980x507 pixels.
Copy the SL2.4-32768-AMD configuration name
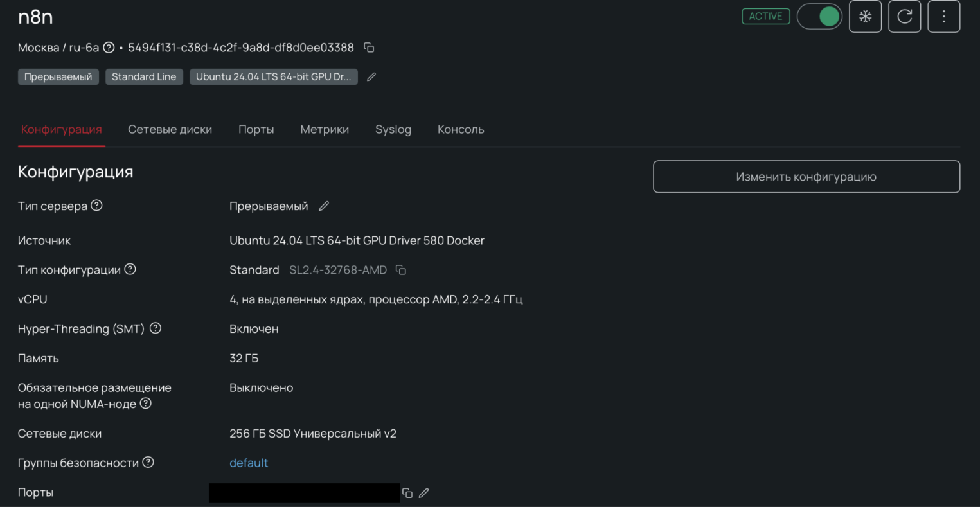tap(401, 270)
